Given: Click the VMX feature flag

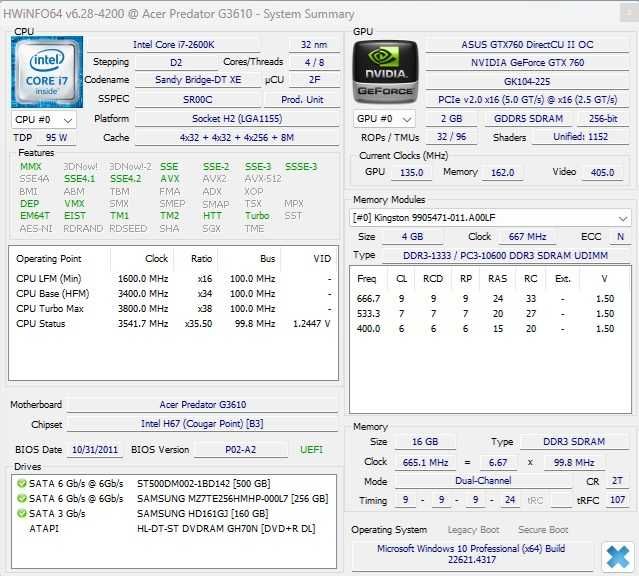Looking at the screenshot, I should (74, 203).
